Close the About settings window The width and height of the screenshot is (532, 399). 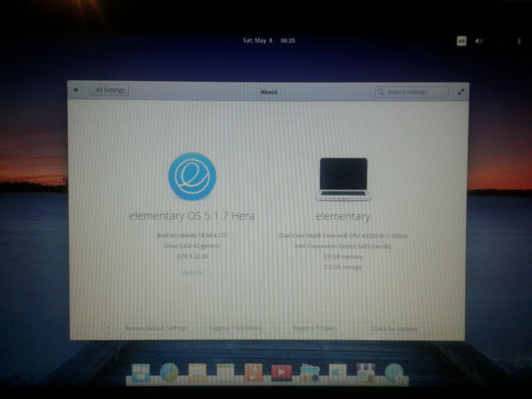(x=76, y=90)
